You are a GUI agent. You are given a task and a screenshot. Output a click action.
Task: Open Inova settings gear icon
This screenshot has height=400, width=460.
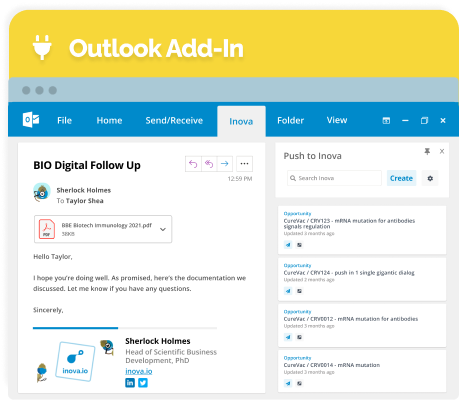430,178
